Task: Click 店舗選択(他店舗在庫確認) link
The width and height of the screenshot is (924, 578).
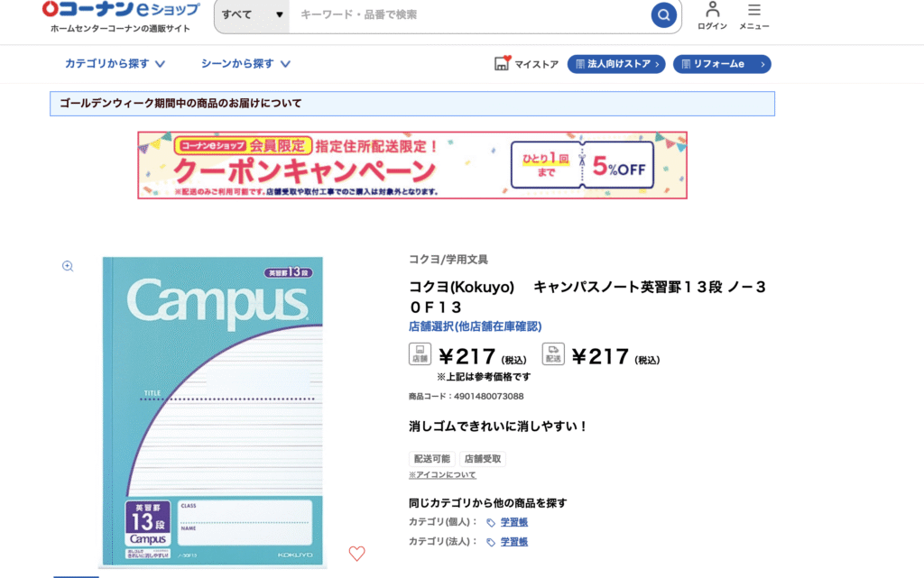Action: click(475, 326)
